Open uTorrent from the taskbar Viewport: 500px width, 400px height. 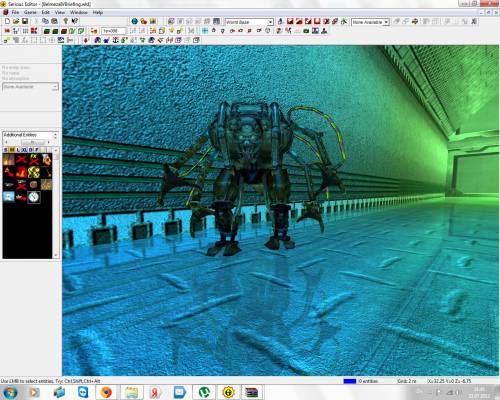(204, 392)
